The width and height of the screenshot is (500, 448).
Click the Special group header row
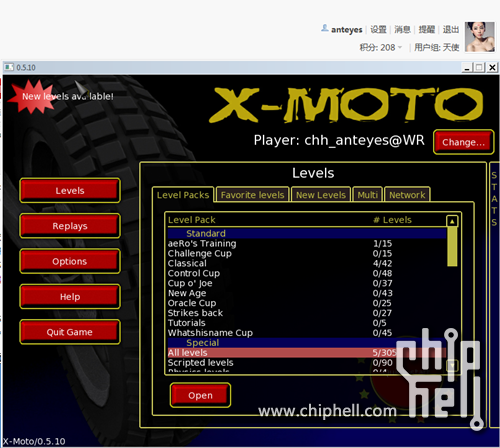point(307,343)
